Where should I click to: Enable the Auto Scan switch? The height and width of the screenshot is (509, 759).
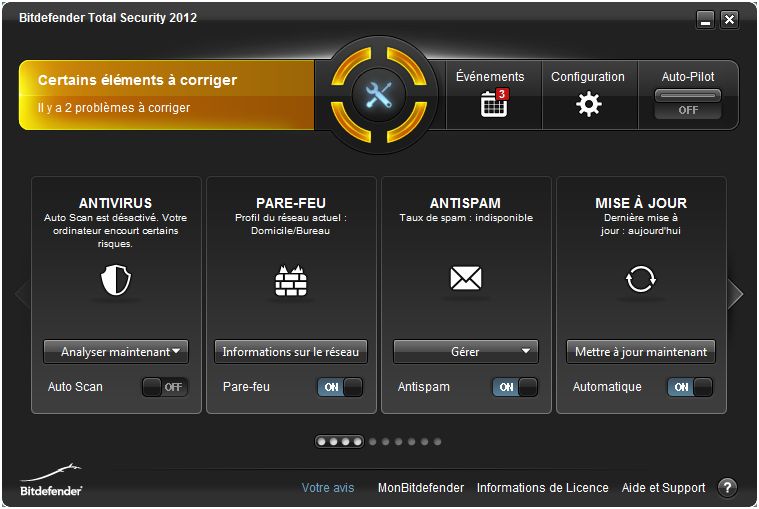point(165,387)
